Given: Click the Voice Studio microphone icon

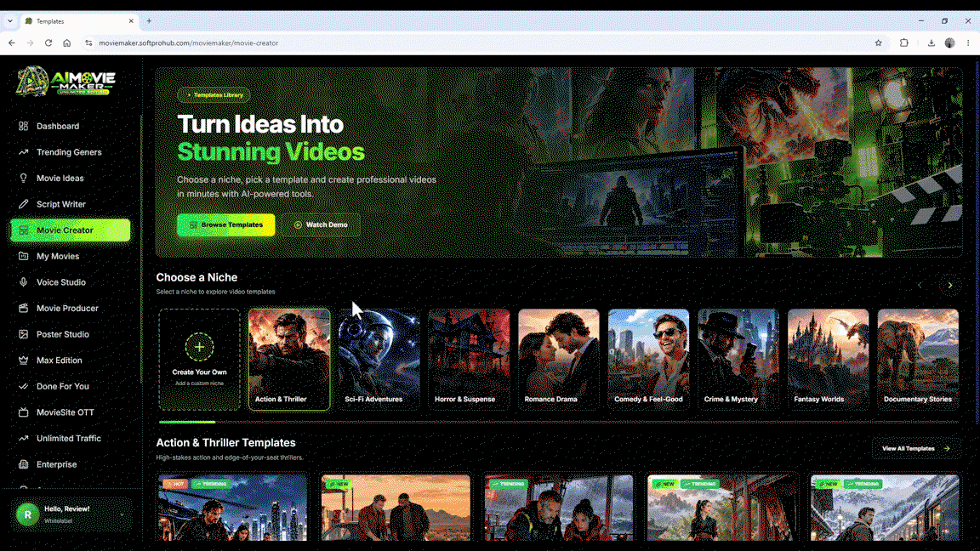Looking at the screenshot, I should (23, 282).
